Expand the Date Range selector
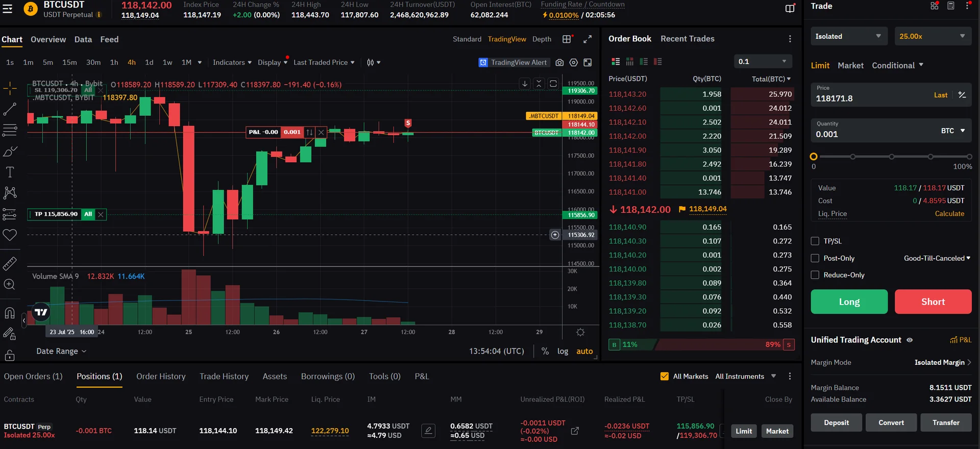The image size is (980, 449). [61, 351]
